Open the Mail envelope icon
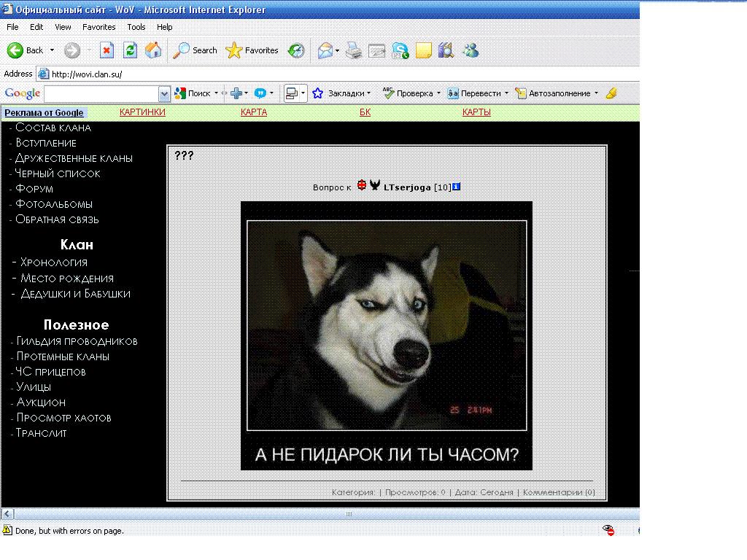The width and height of the screenshot is (747, 560). (x=325, y=50)
